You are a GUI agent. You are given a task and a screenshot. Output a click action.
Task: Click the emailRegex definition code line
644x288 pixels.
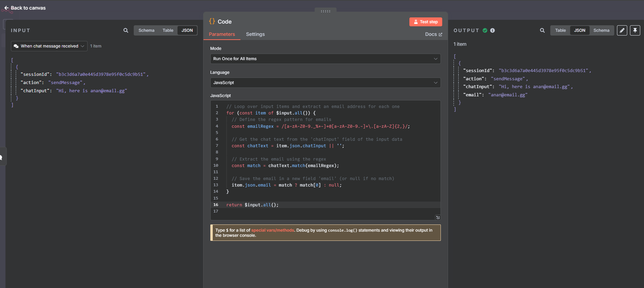click(320, 126)
